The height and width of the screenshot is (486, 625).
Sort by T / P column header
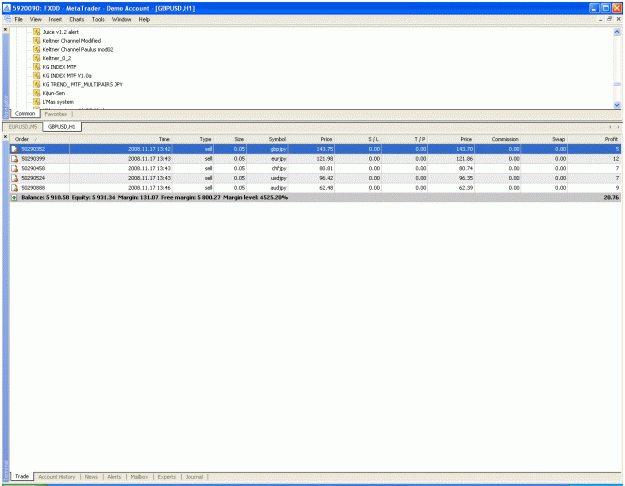click(405, 139)
